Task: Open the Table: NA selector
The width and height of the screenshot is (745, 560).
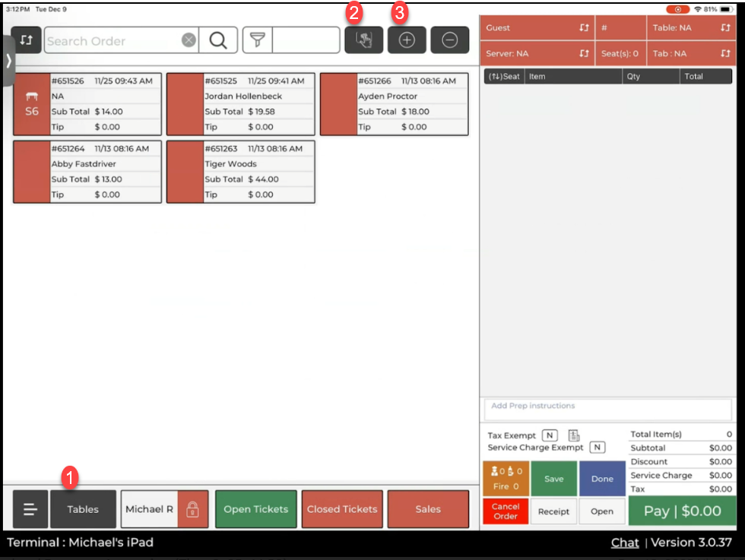Action: coord(691,28)
